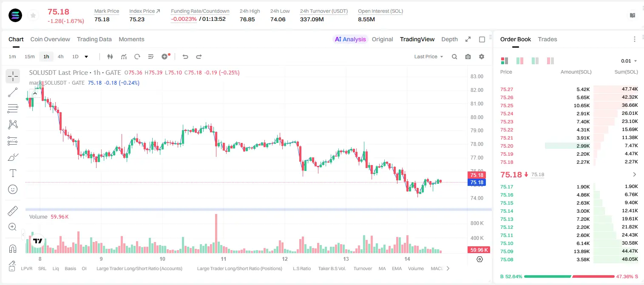Viewport: 644px width, 285px height.
Task: Switch chart to Depth view
Action: pos(449,39)
